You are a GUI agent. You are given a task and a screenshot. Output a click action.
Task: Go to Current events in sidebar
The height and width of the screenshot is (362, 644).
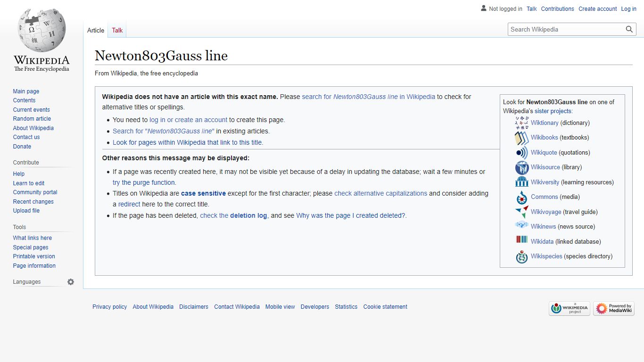click(32, 110)
